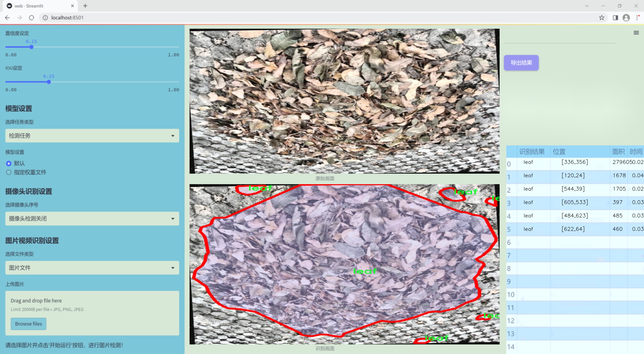Screen dimensions: 644x354
Task: Click the 识别结果 column header
Action: click(x=531, y=151)
